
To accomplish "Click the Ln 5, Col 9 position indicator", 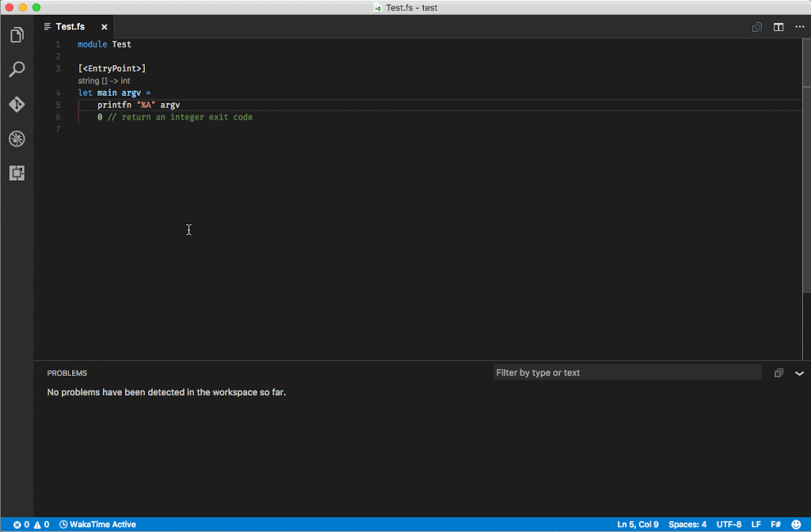I will [x=638, y=524].
